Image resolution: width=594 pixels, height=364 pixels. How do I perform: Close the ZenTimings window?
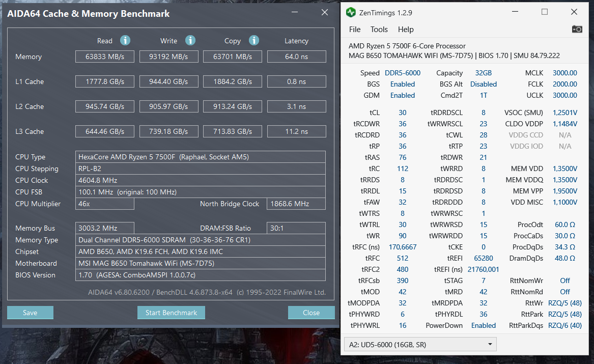click(x=574, y=12)
